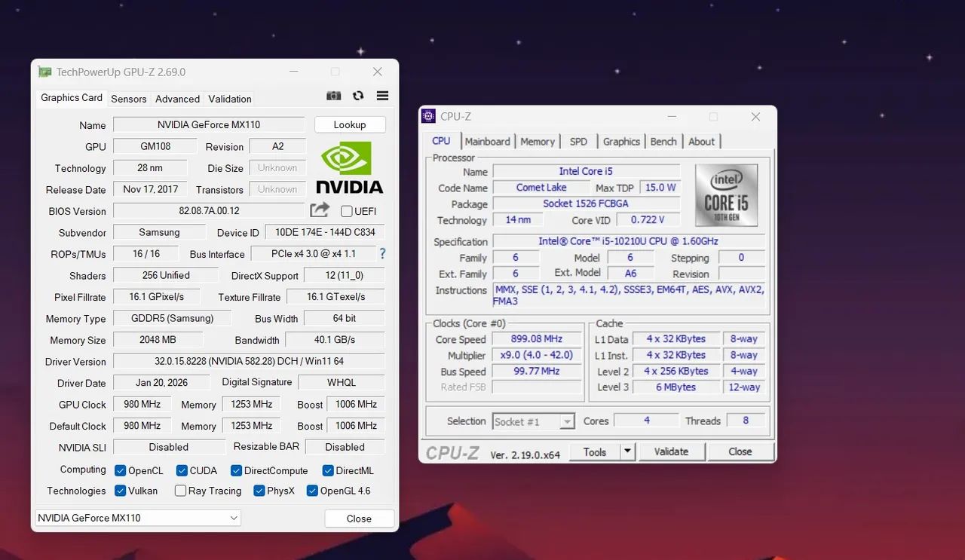Toggle the DirectCompute checkbox
This screenshot has width=965, height=560.
coord(236,470)
